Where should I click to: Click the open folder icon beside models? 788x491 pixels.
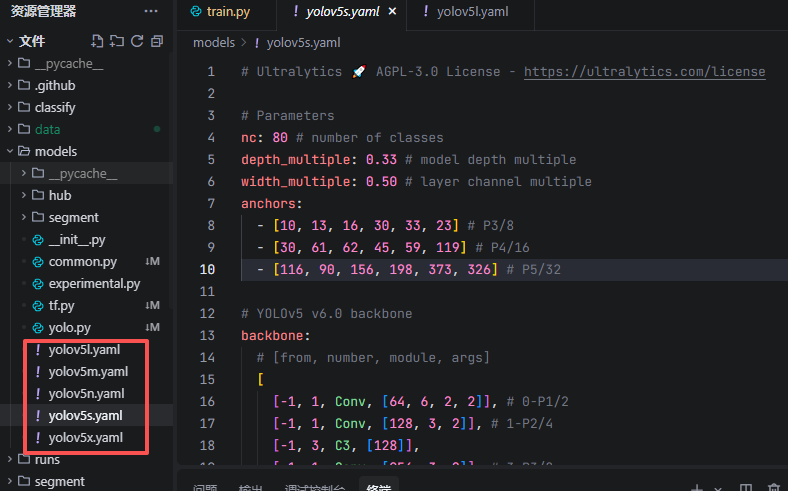pyautogui.click(x=24, y=151)
